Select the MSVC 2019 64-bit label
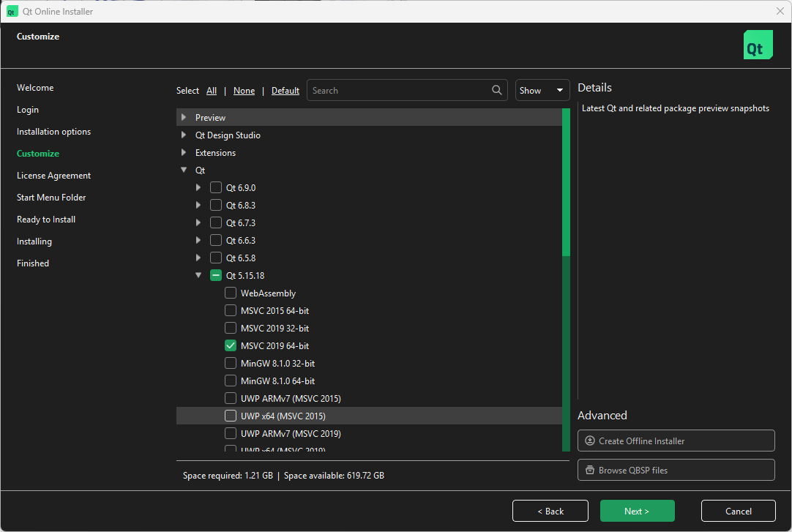 tap(274, 345)
